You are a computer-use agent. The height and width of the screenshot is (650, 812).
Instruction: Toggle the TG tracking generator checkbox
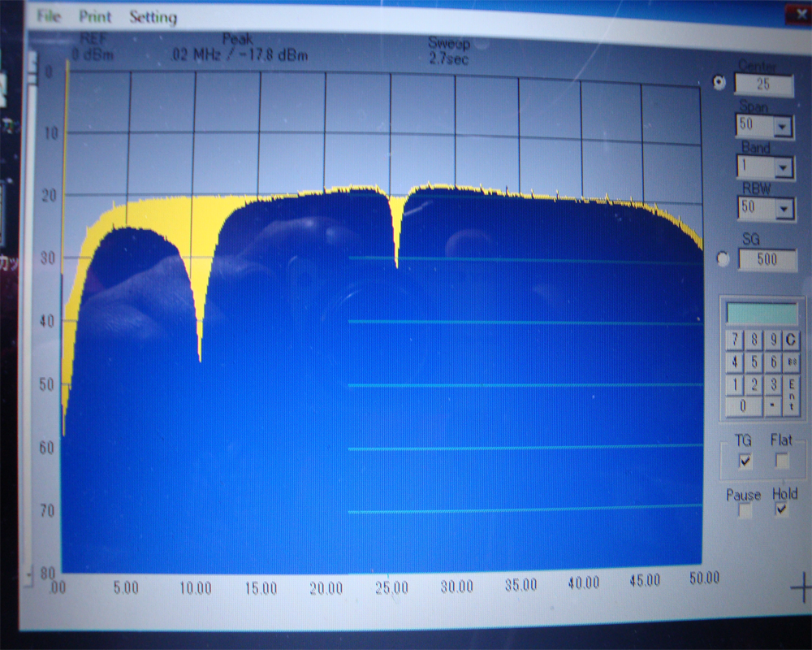(x=745, y=461)
